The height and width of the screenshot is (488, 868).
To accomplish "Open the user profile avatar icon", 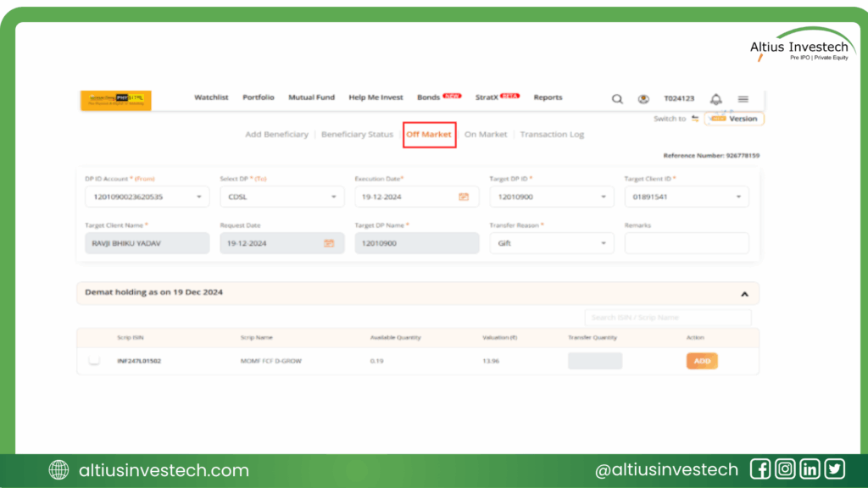I will 643,98.
